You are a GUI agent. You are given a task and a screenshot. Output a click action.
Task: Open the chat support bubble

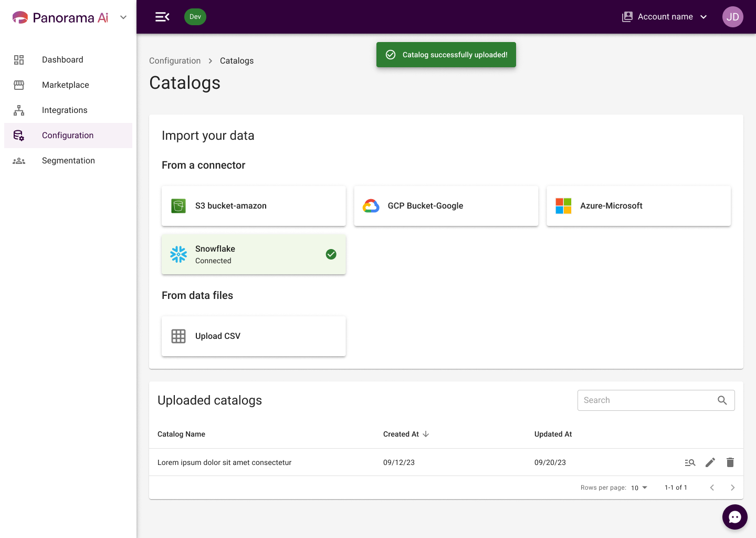(735, 517)
